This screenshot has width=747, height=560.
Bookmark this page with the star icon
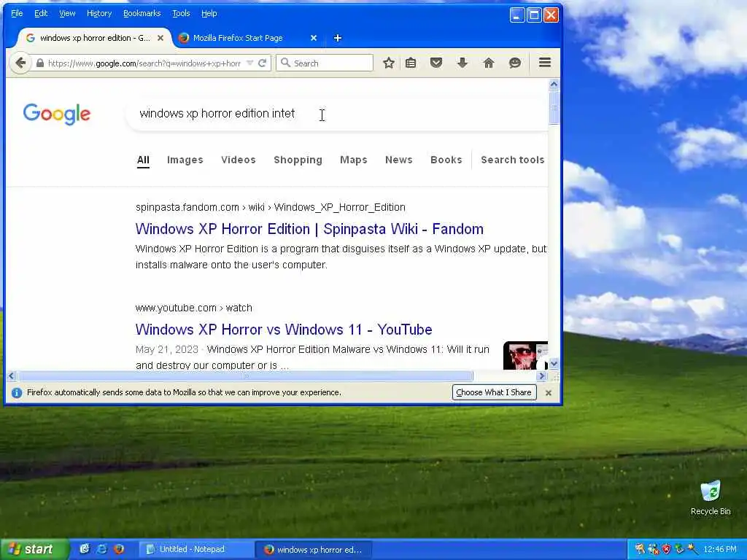[x=389, y=63]
